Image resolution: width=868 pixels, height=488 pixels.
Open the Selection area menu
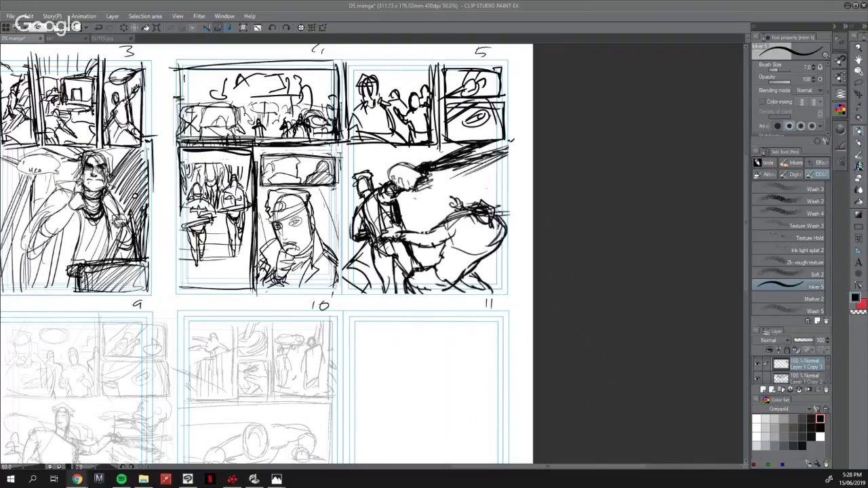(x=145, y=16)
